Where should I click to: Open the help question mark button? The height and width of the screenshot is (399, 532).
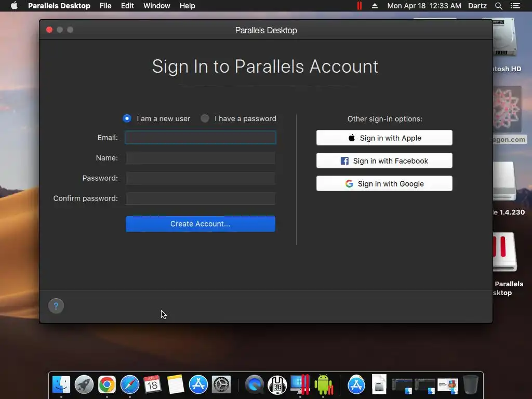pyautogui.click(x=56, y=306)
